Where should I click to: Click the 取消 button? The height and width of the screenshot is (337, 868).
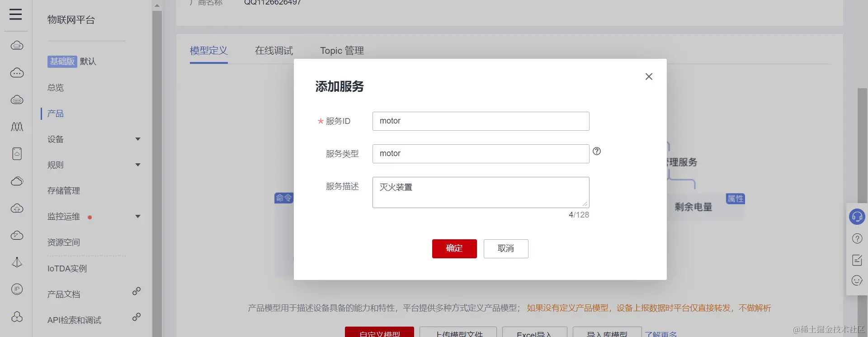pos(506,248)
